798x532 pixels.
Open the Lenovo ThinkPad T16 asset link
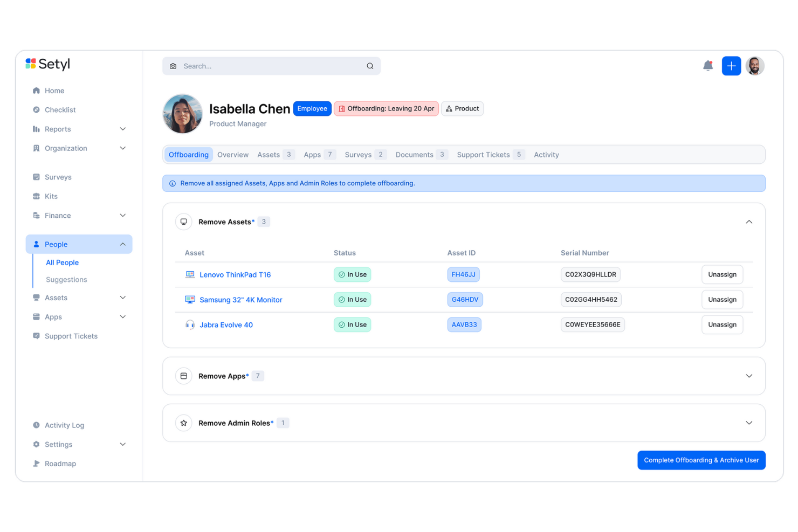pyautogui.click(x=235, y=274)
